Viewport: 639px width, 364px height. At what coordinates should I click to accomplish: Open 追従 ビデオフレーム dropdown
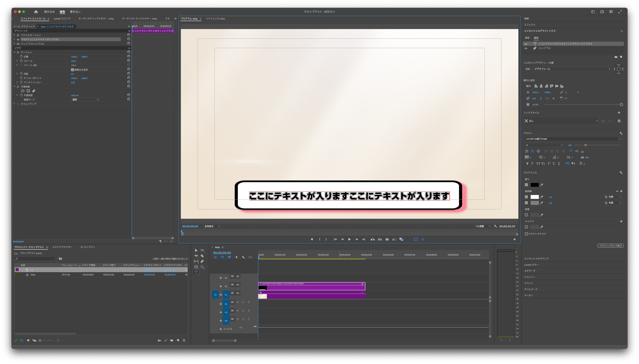pyautogui.click(x=572, y=69)
